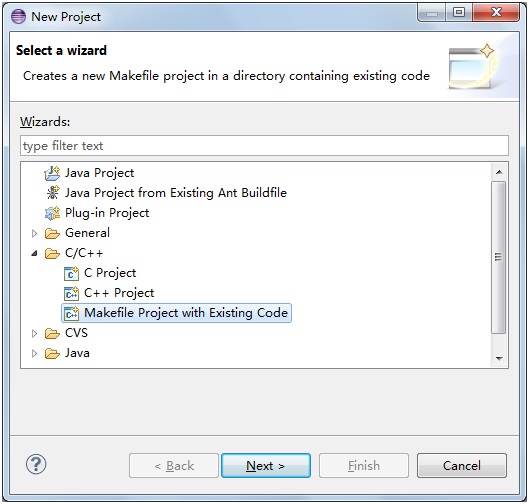Click the CVS folder icon

[x=52, y=333]
